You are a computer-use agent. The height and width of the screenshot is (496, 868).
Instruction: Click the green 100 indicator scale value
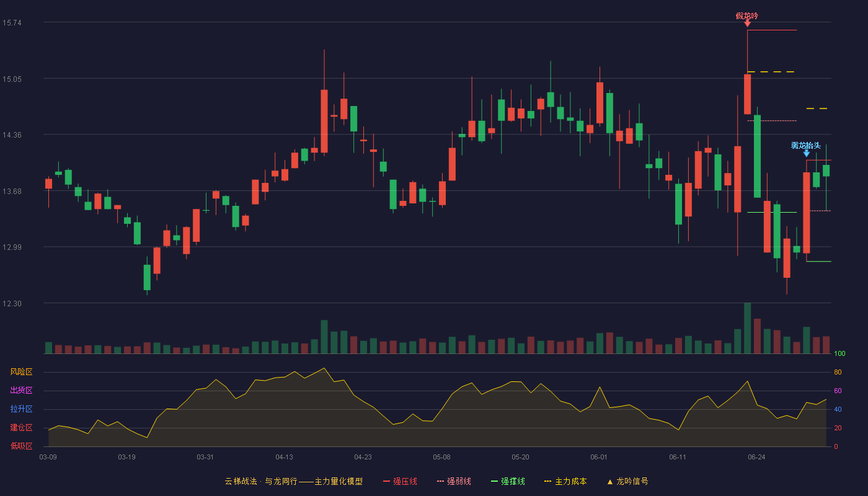tap(839, 354)
